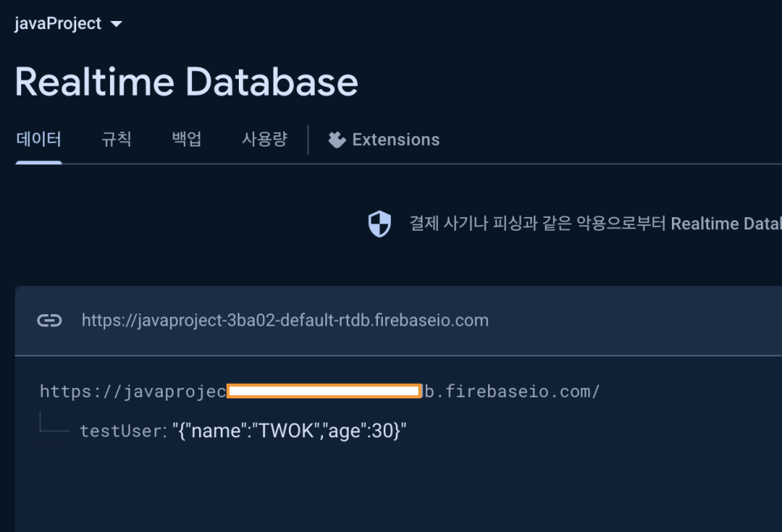
Task: Select the 데이터 tab
Action: (x=39, y=139)
